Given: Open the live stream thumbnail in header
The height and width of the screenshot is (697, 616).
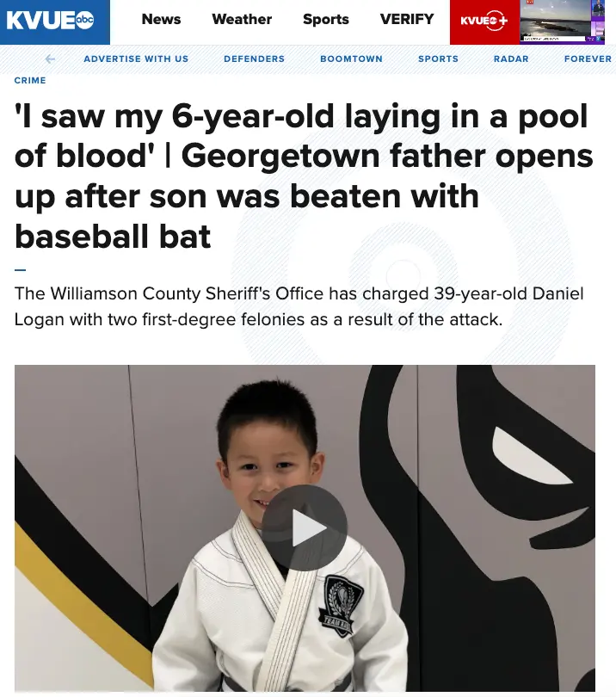Looking at the screenshot, I should 562,22.
